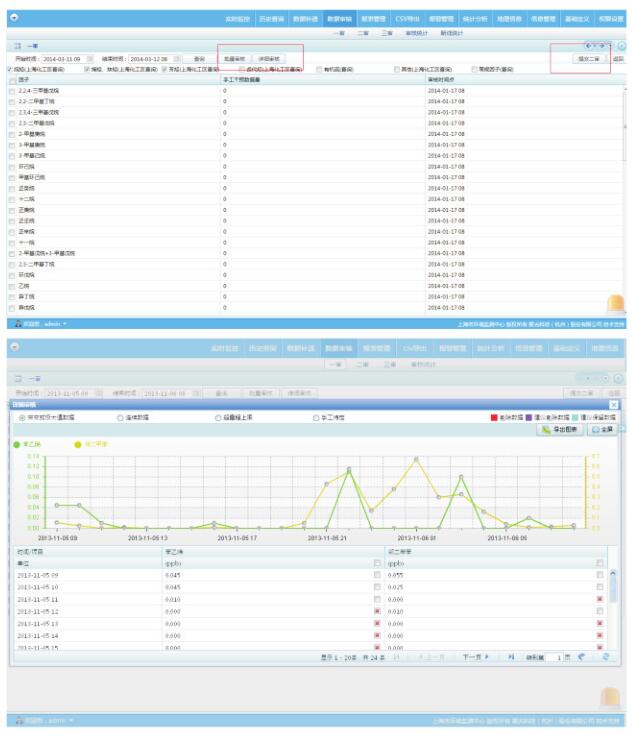Click the teal legend color swatch
The image size is (632, 738).
[575, 417]
